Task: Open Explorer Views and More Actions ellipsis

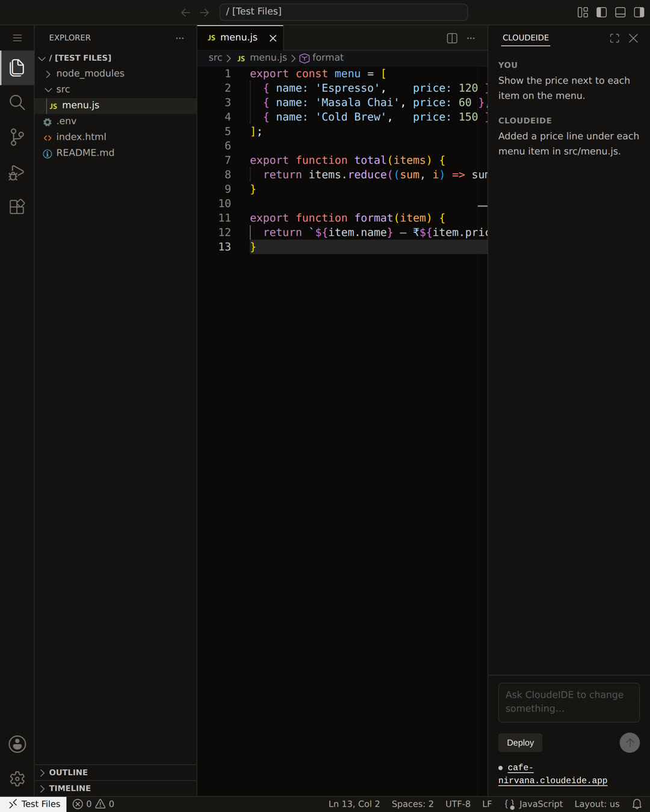Action: point(179,38)
